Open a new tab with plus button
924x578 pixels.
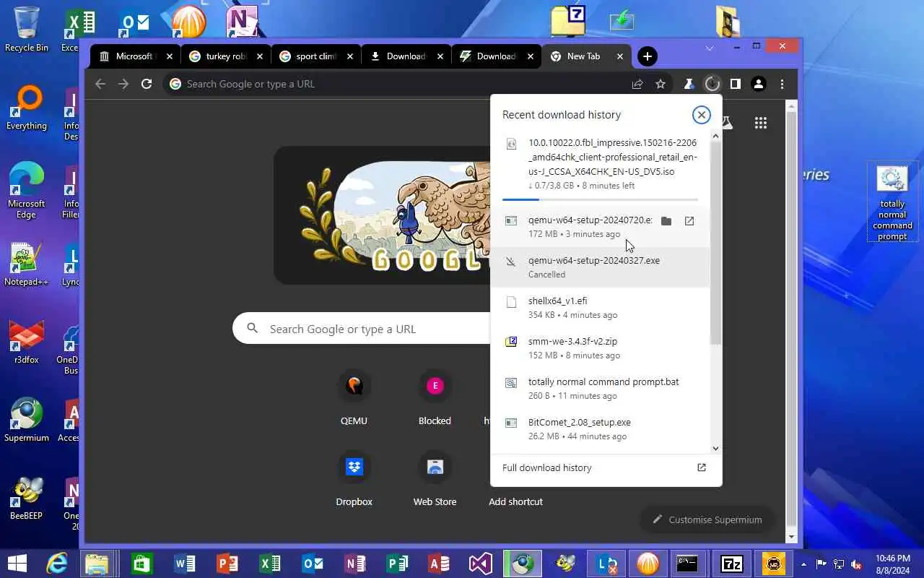pos(648,56)
